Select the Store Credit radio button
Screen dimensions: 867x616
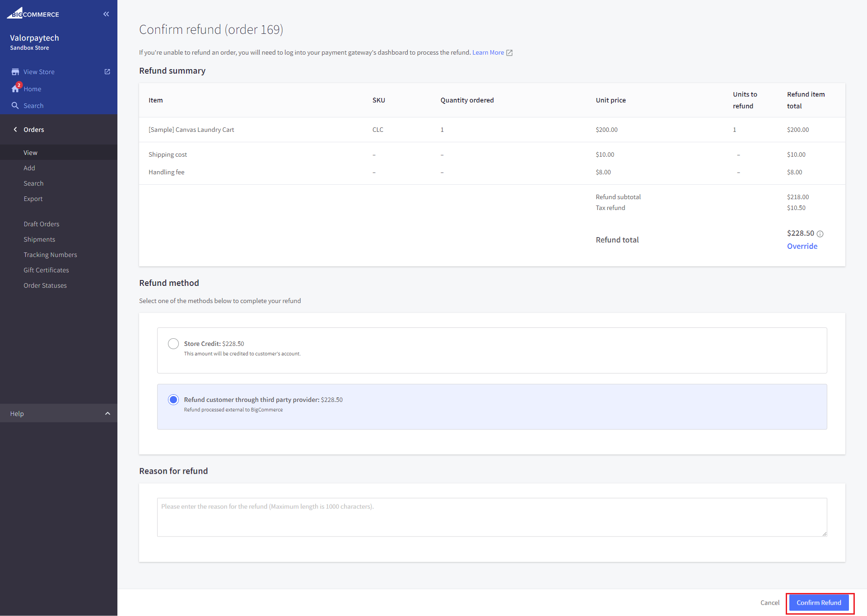[x=173, y=344]
